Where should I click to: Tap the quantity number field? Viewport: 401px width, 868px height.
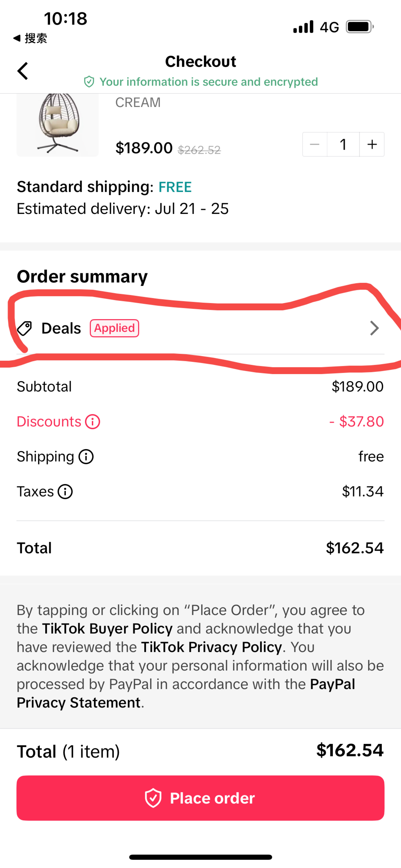pyautogui.click(x=343, y=145)
